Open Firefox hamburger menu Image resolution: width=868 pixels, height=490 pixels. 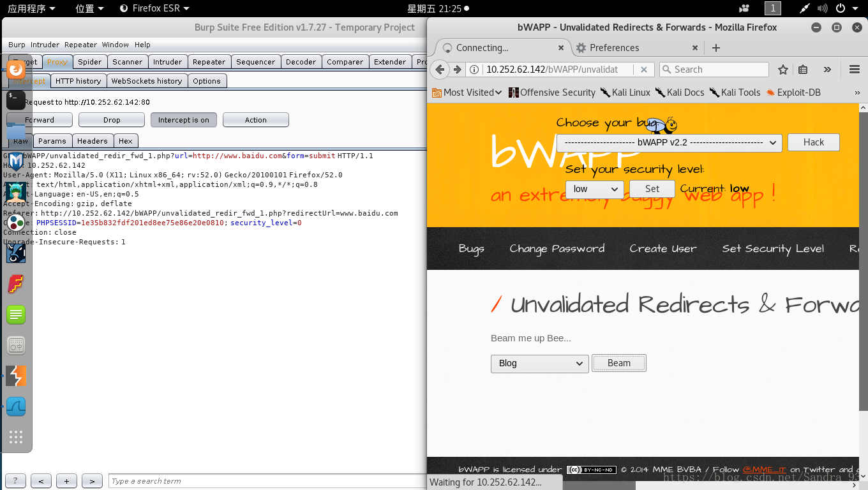[x=855, y=70]
